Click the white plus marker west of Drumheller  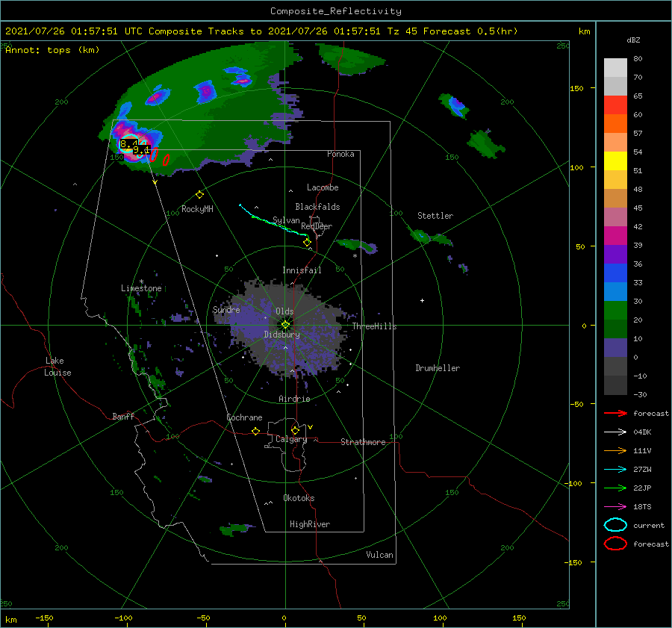tap(422, 300)
